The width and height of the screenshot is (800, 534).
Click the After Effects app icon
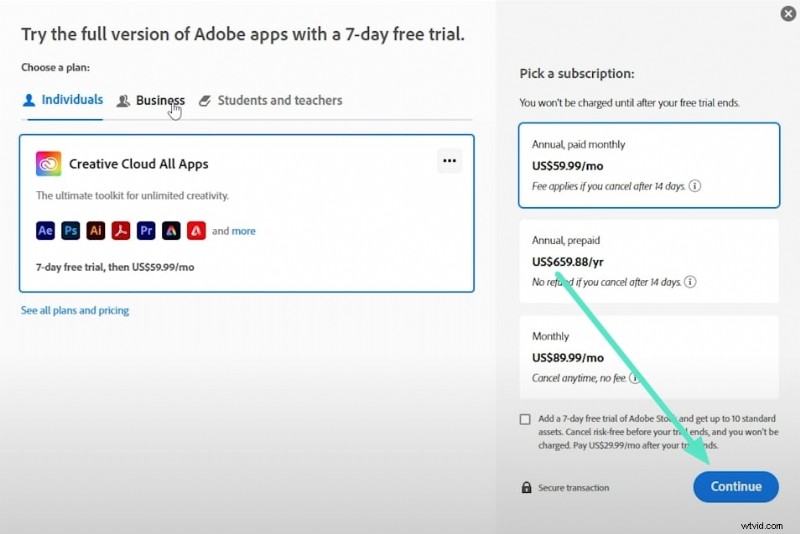coord(45,231)
